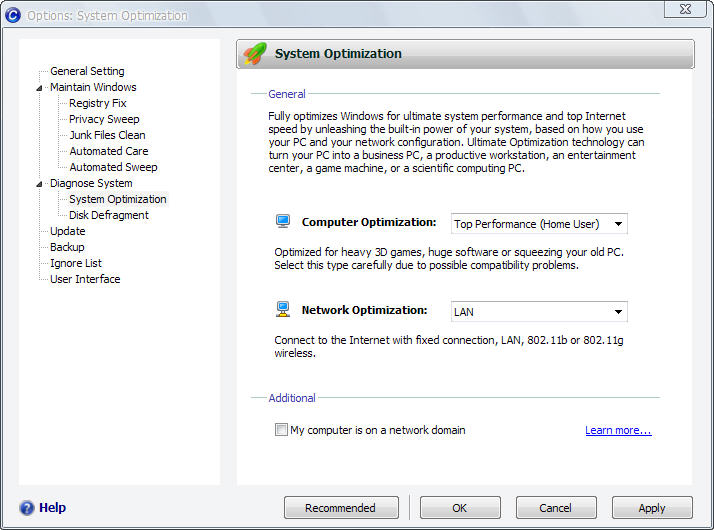
Task: Collapse the Maintain Windows tree node
Action: pos(40,88)
